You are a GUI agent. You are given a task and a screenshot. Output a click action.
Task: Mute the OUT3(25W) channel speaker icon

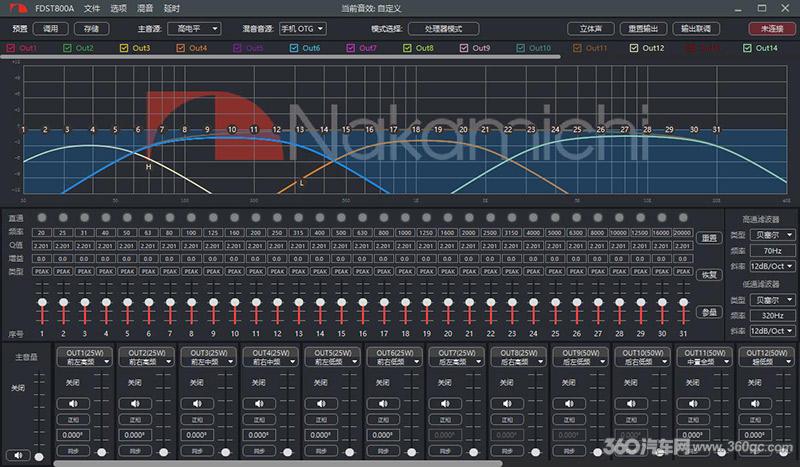(x=197, y=404)
